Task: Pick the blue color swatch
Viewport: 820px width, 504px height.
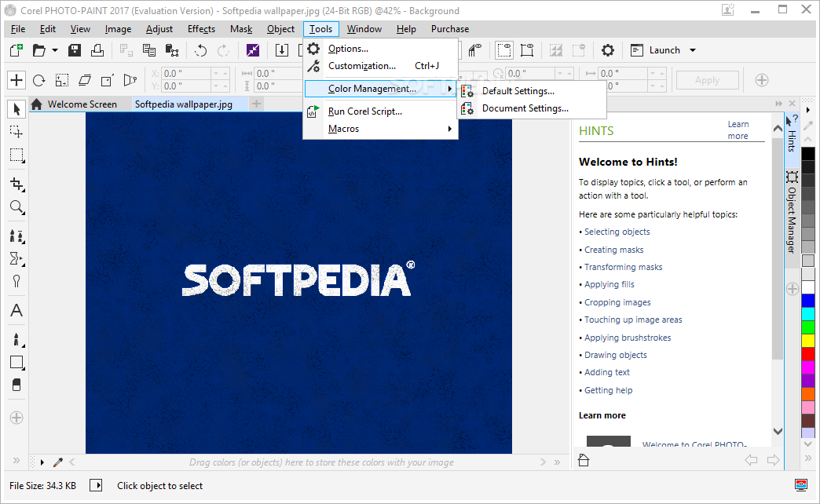Action: coord(808,301)
